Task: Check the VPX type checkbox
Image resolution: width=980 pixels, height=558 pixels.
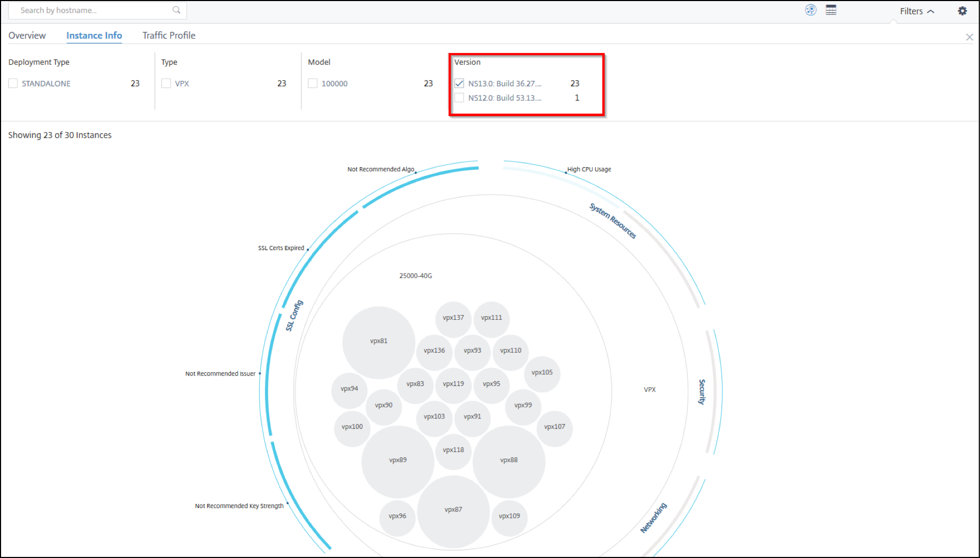Action: [x=166, y=83]
